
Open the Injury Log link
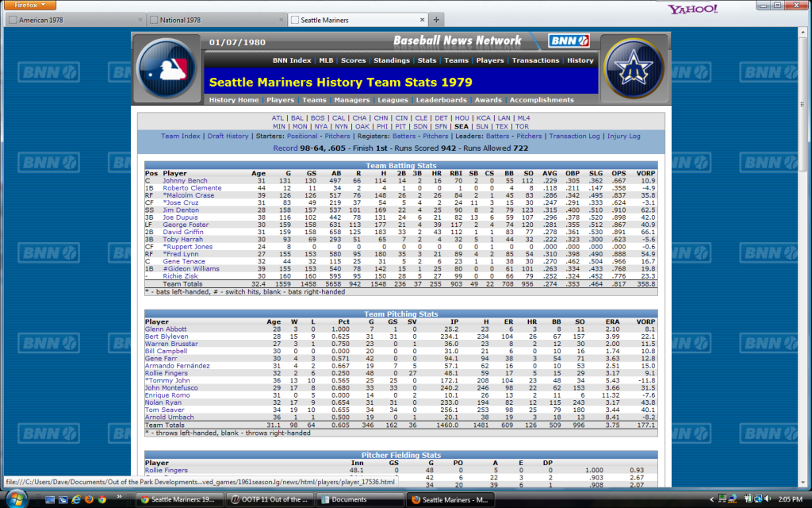[623, 137]
